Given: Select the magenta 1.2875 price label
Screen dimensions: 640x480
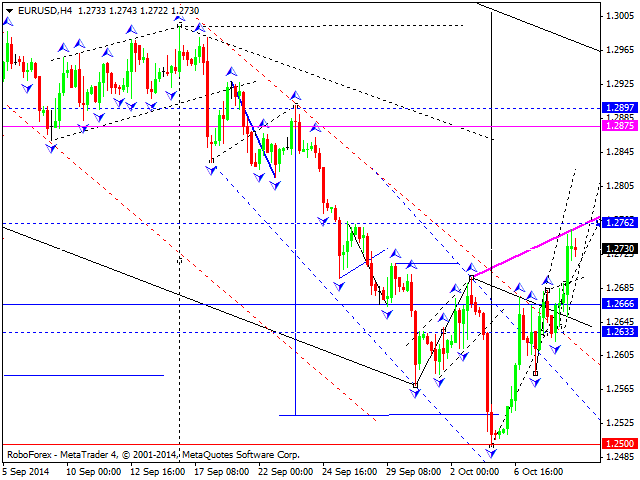Looking at the screenshot, I should click(621, 126).
